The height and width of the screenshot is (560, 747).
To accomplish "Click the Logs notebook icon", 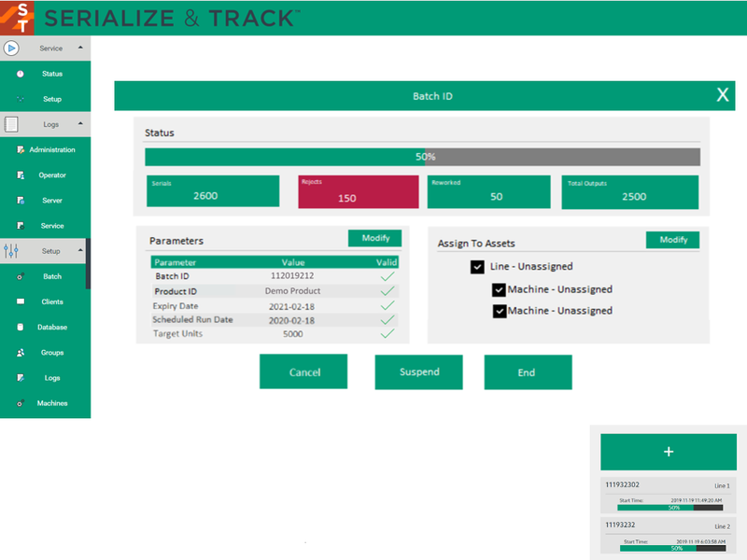I will [11, 124].
